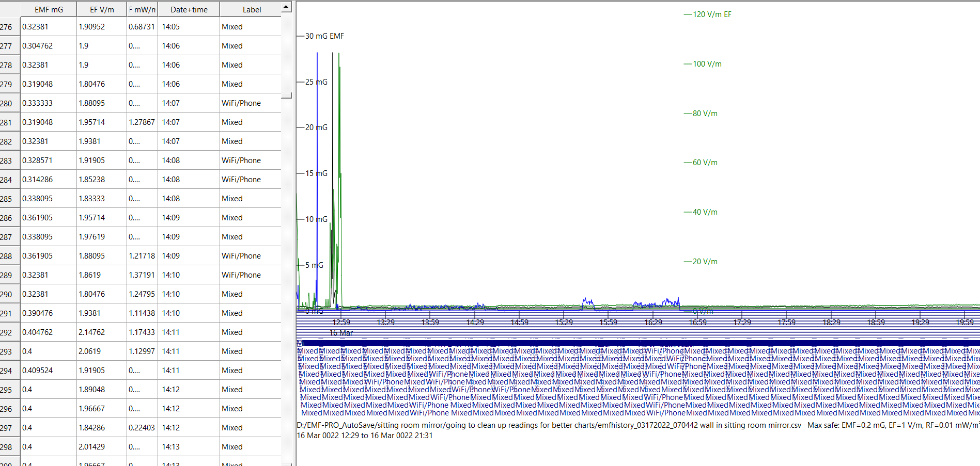This screenshot has width=980, height=466.
Task: Click the EMF mG column header
Action: (x=49, y=9)
